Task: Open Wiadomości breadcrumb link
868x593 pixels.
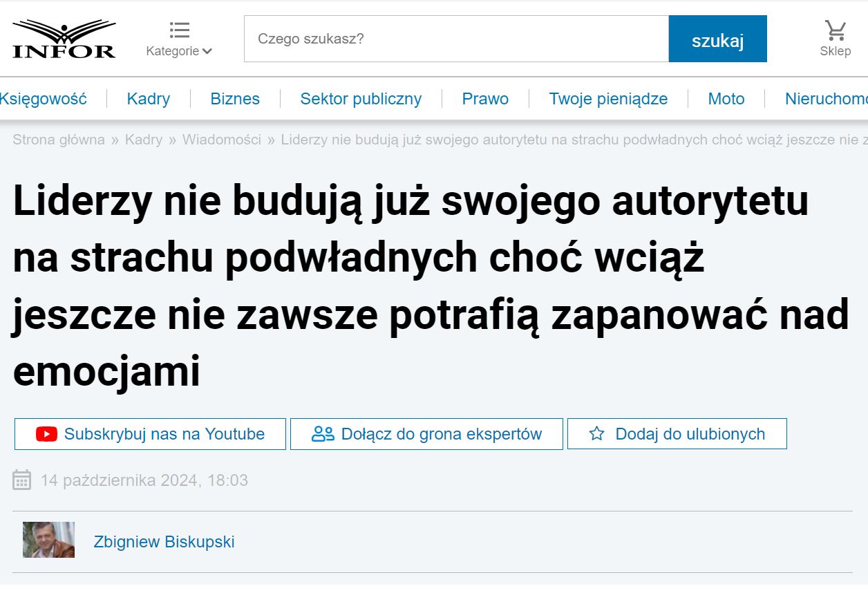Action: tap(221, 140)
